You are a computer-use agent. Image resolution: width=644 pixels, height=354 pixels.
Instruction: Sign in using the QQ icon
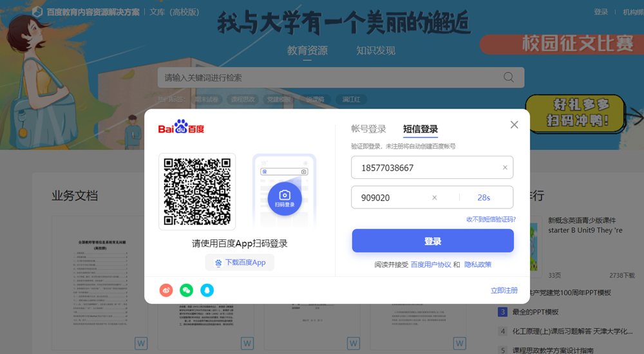tap(206, 290)
